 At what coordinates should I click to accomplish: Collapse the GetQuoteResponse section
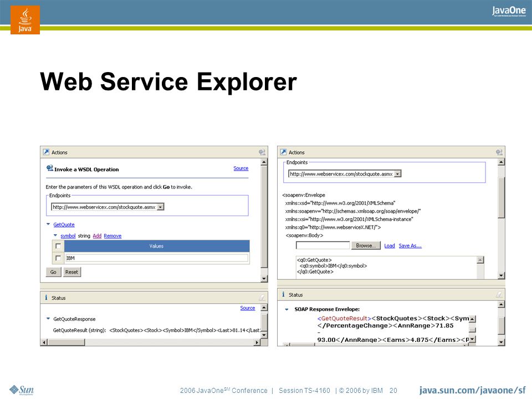point(48,319)
